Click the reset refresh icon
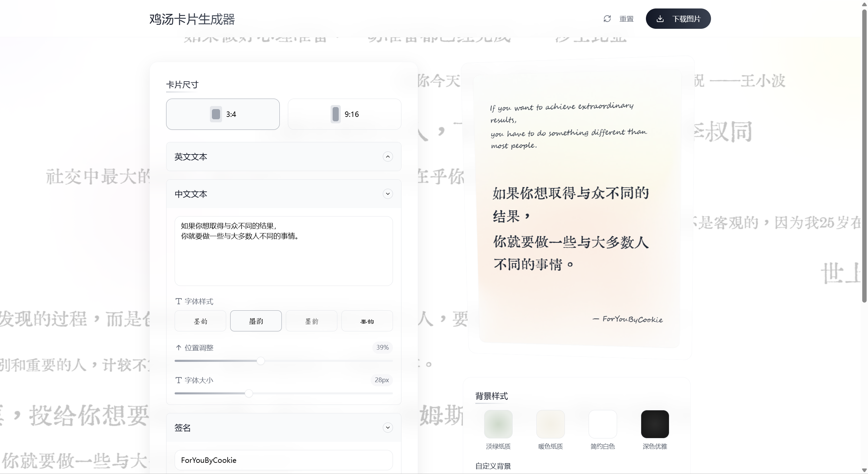868x474 pixels. pos(607,19)
